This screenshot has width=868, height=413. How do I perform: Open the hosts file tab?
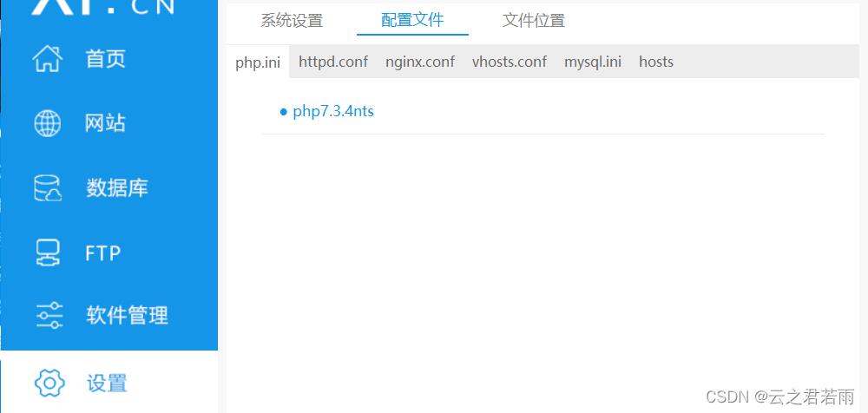click(x=656, y=62)
